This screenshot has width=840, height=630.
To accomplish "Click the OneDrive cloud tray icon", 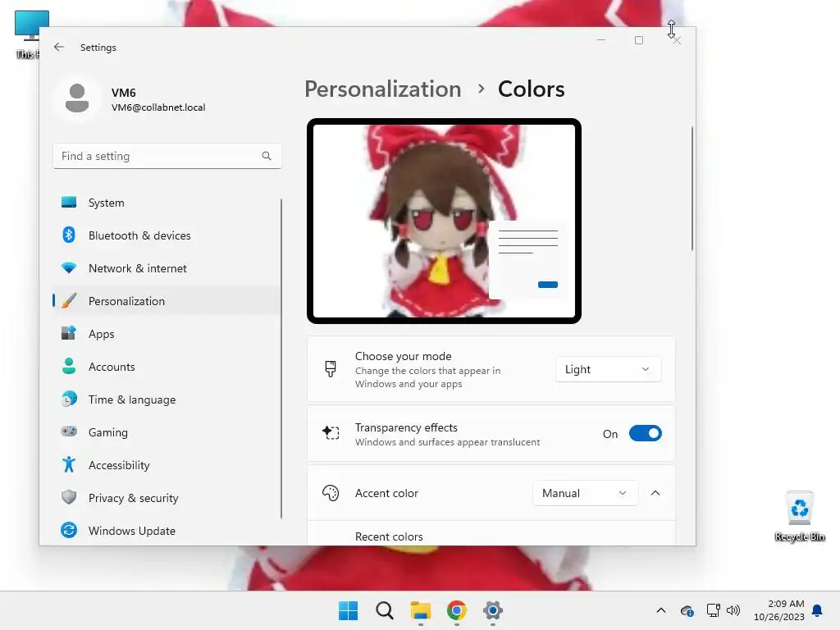I will coord(687,610).
